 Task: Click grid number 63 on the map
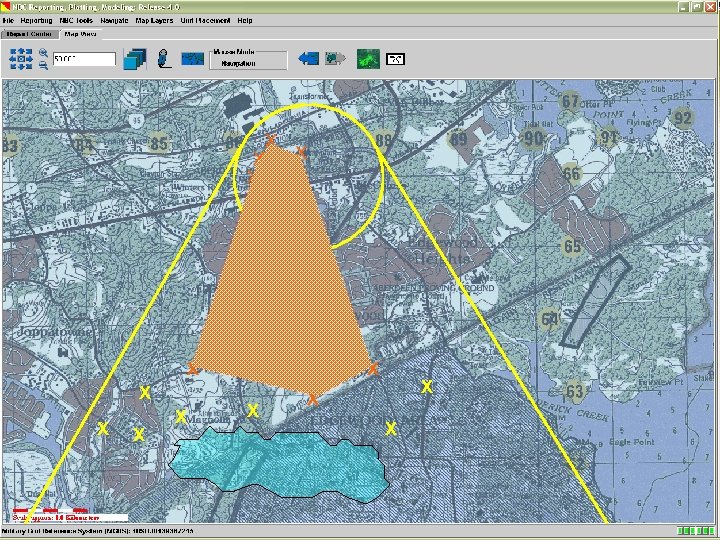point(574,391)
